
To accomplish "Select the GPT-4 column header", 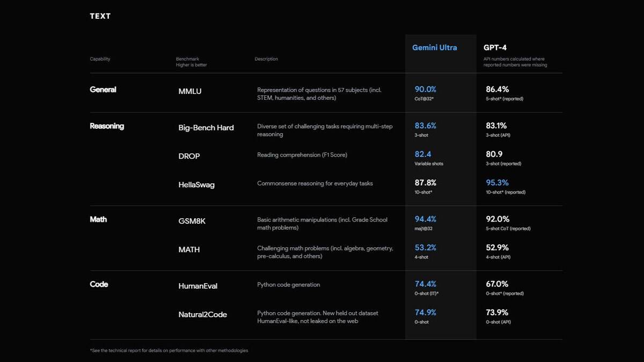I will click(495, 48).
